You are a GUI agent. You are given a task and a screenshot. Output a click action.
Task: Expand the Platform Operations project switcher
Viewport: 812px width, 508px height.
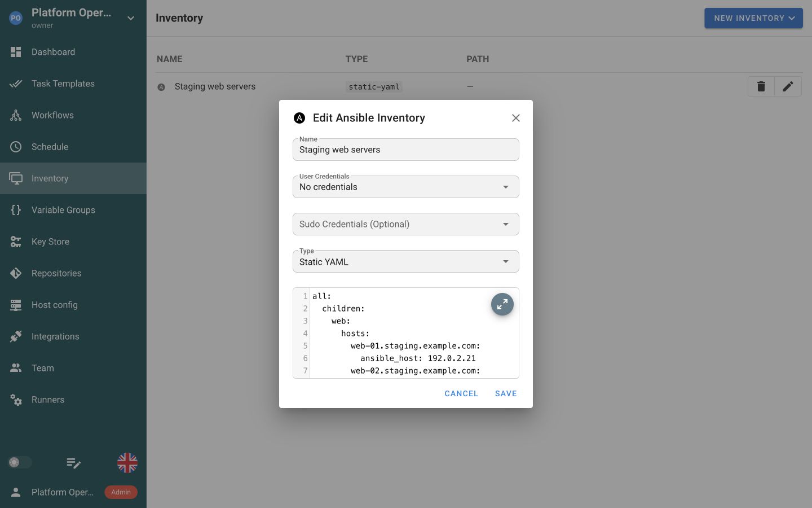pyautogui.click(x=73, y=18)
